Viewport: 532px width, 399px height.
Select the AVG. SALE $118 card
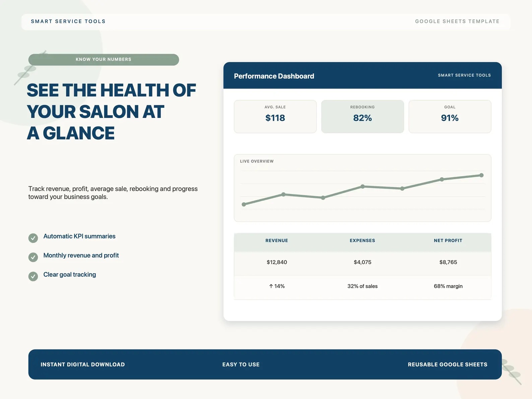(275, 117)
